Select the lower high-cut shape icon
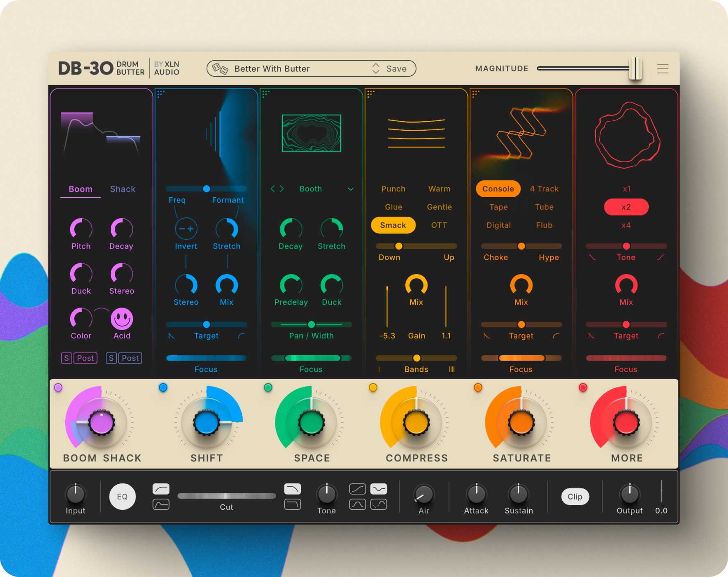Screen dimensions: 728x577 click(293, 504)
